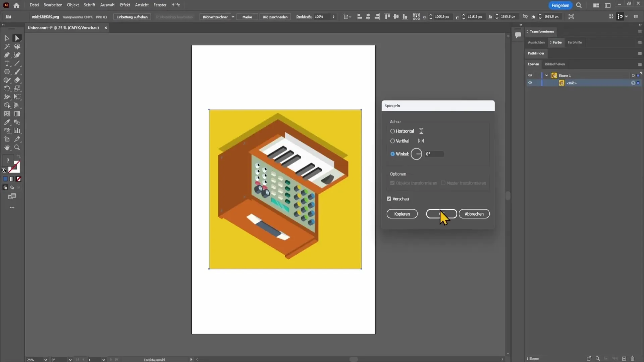
Task: Expand the Deckkraft opacity arrow
Action: 333,17
